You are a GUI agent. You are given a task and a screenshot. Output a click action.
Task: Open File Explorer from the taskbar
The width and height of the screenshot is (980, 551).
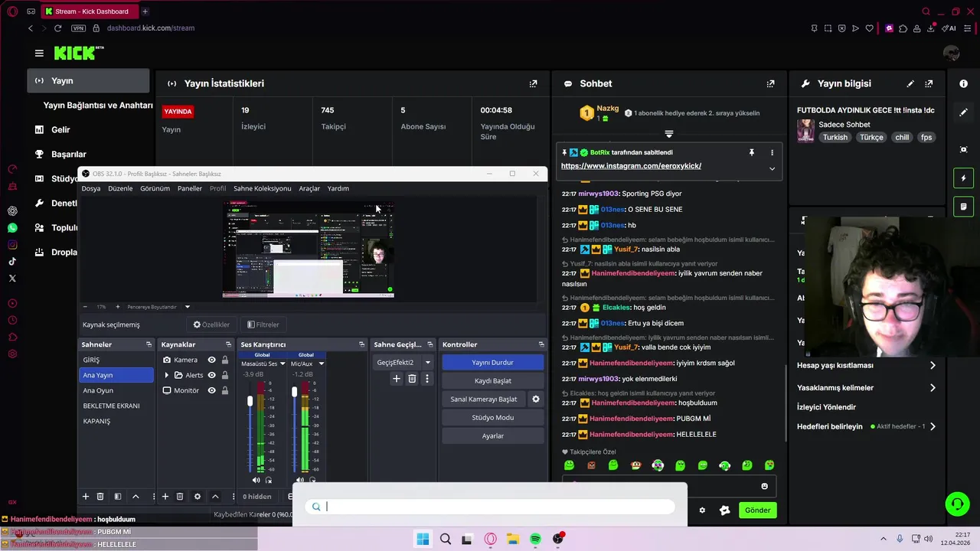click(512, 539)
